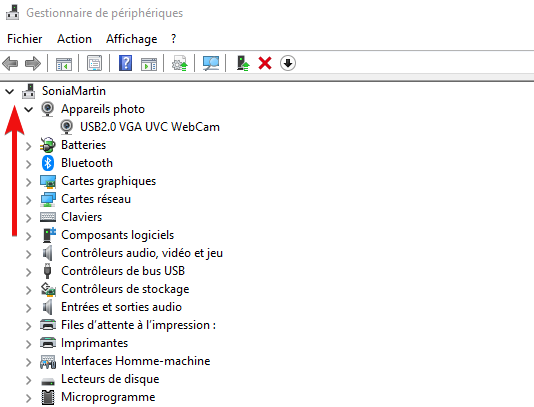Select the Claviers label
Image resolution: width=534 pixels, height=407 pixels.
(x=81, y=217)
